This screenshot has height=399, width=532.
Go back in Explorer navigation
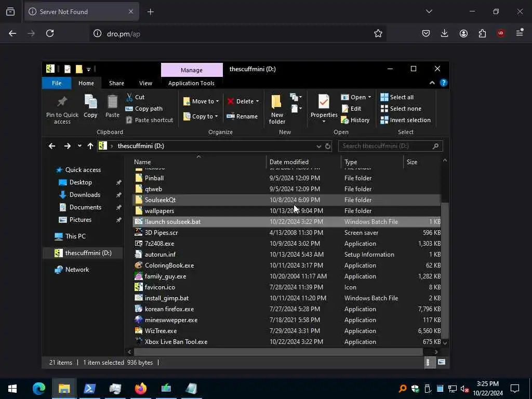(52, 146)
